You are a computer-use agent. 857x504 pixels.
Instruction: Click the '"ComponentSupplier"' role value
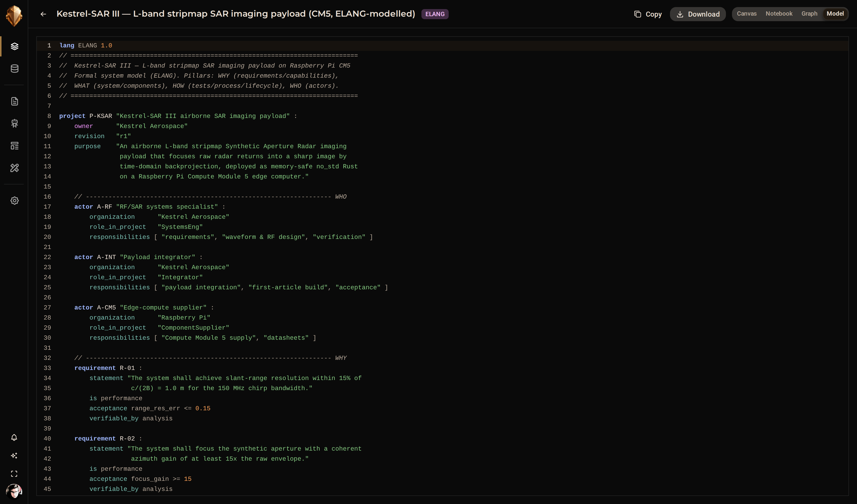point(194,328)
